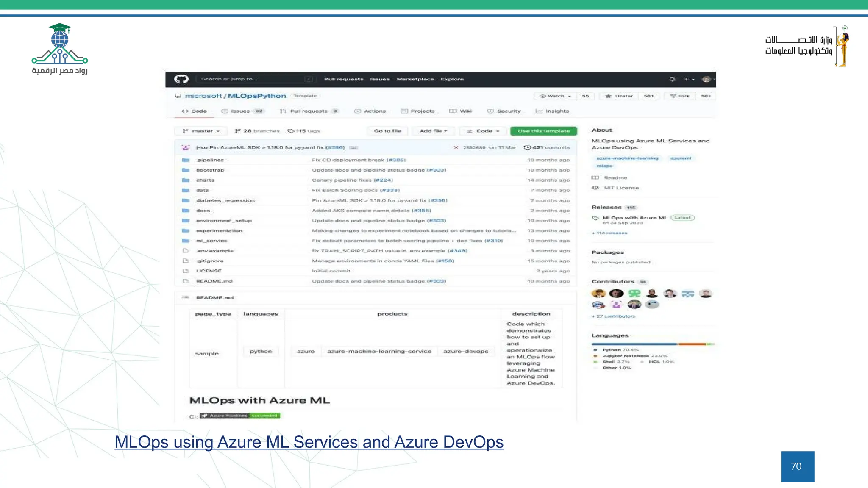Select the Actions tab
Screen dimensions: 868x488
pos(370,111)
